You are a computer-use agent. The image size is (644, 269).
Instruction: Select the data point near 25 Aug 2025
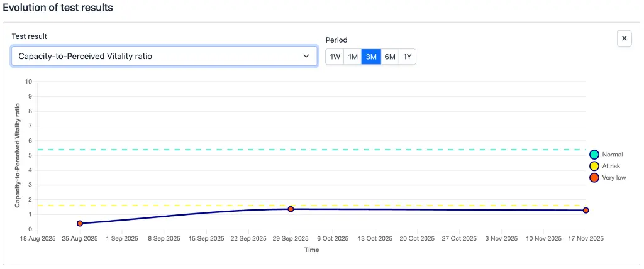80,223
